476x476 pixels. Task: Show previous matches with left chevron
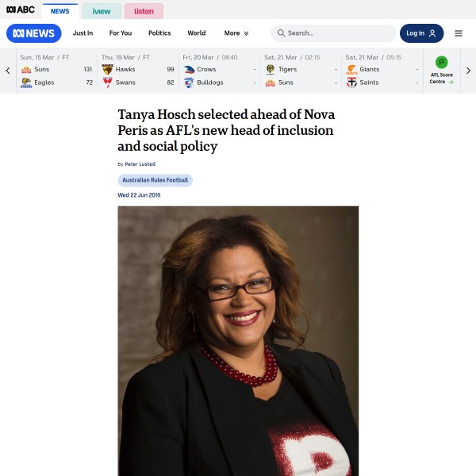point(8,71)
